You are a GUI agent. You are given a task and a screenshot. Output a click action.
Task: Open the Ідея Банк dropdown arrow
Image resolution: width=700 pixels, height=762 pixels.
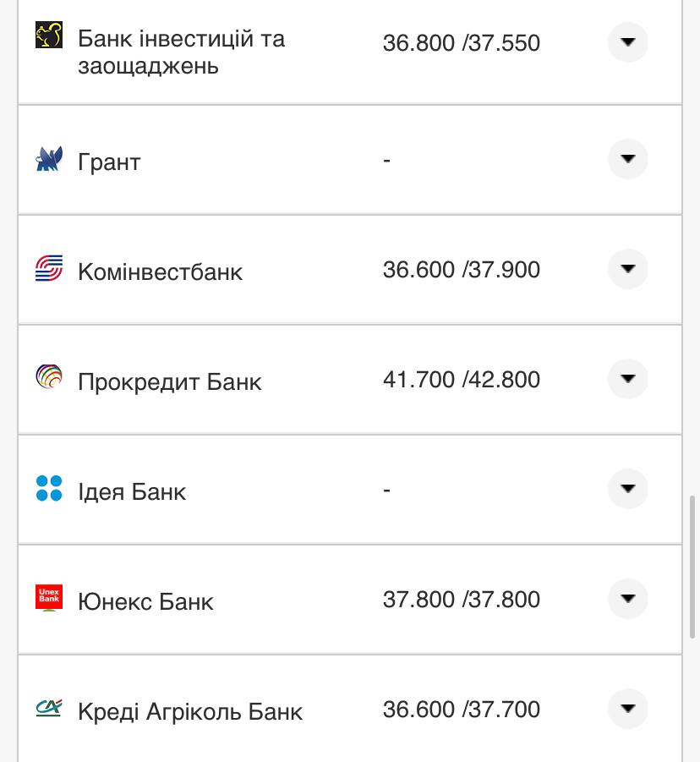[x=627, y=489]
